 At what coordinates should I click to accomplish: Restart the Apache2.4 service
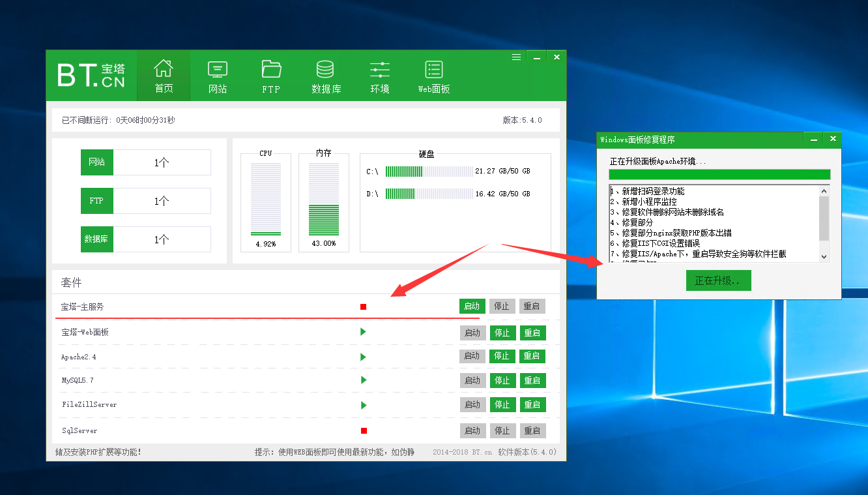(532, 356)
